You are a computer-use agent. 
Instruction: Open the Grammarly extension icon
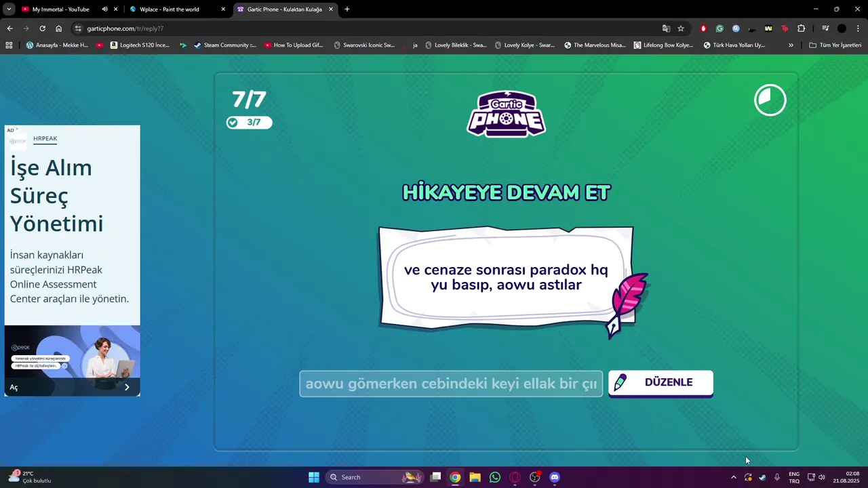click(x=719, y=28)
